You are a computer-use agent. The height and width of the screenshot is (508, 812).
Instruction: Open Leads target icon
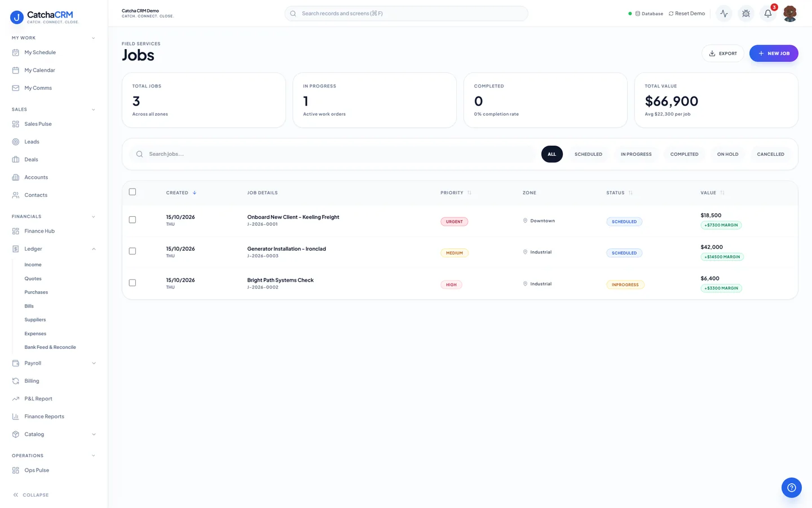(x=16, y=142)
